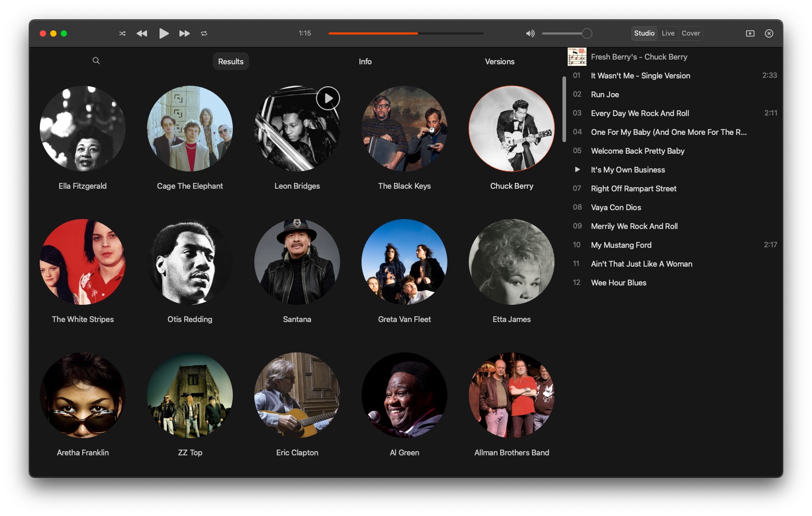Open Etta James artist thumbnail
Image resolution: width=812 pixels, height=516 pixels.
pos(512,262)
